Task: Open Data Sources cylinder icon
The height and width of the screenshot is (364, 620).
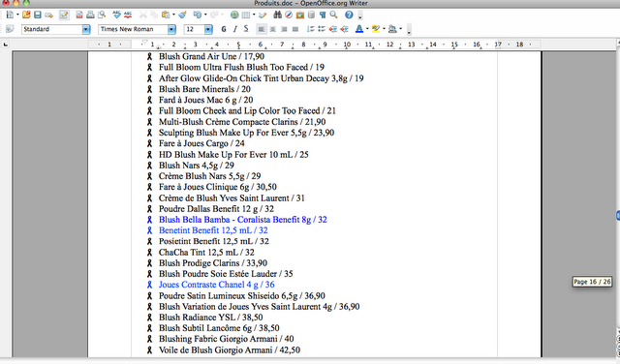Action: 311,15
